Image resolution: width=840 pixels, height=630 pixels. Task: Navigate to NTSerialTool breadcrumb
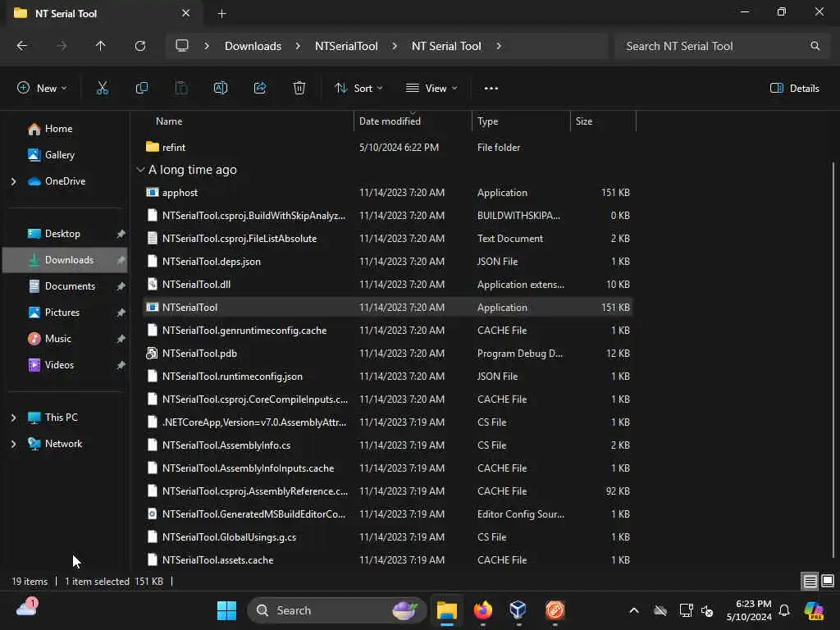tap(346, 46)
